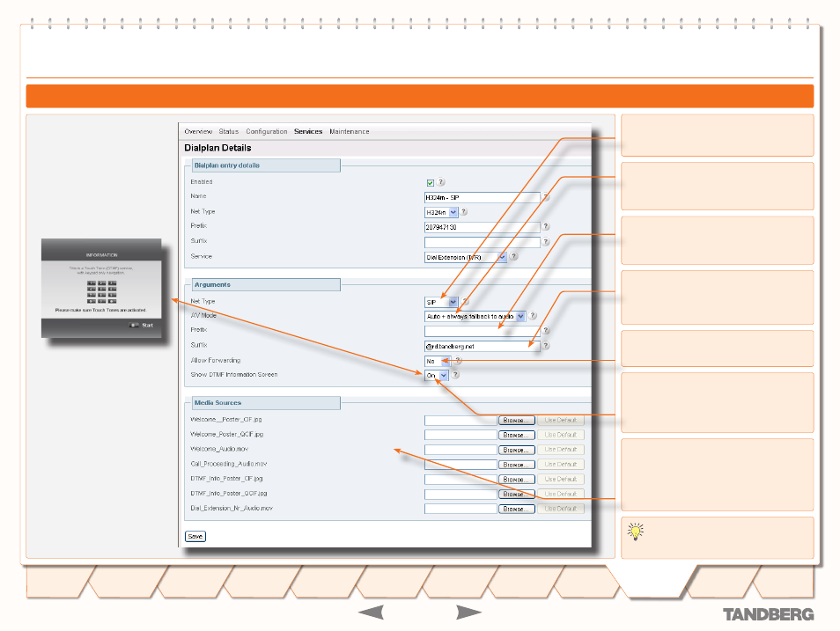840x631 pixels.
Task: Click help icon beside @rd.tandberg.net Suffix field
Action: point(545,346)
